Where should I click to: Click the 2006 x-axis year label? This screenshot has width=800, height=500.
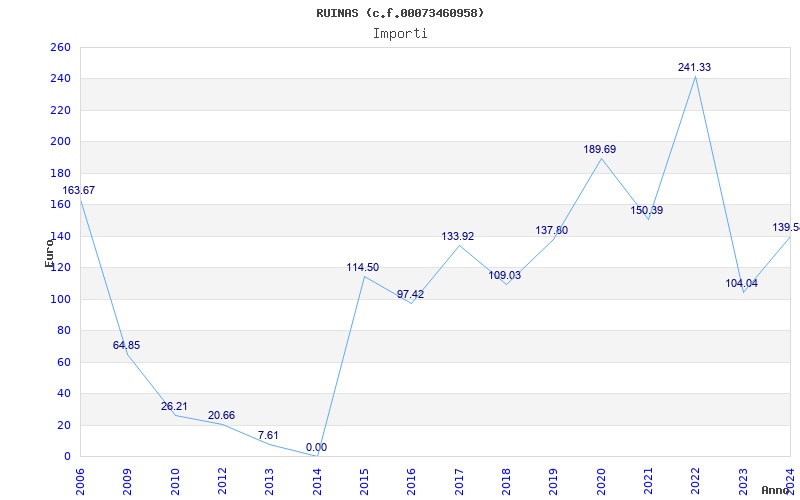click(x=80, y=482)
